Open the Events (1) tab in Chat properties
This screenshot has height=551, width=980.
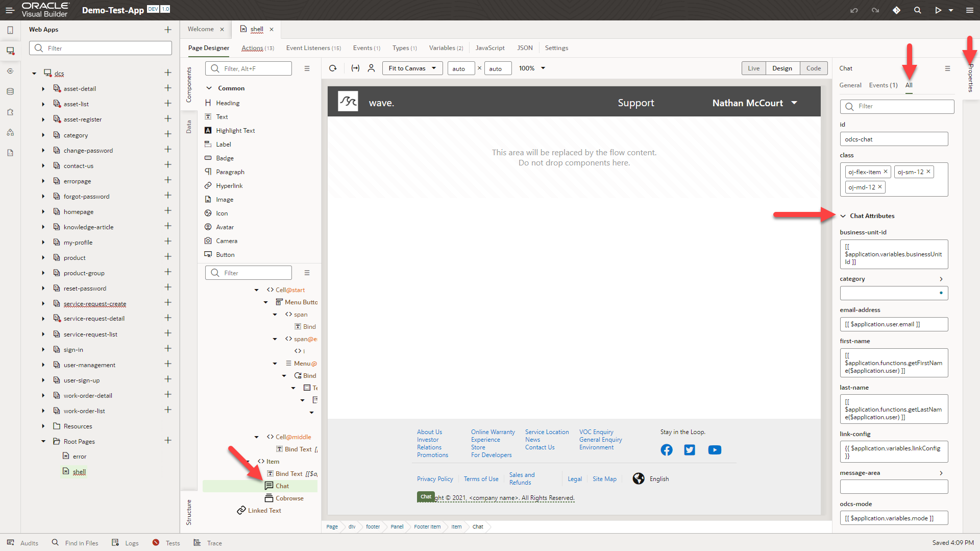(883, 85)
